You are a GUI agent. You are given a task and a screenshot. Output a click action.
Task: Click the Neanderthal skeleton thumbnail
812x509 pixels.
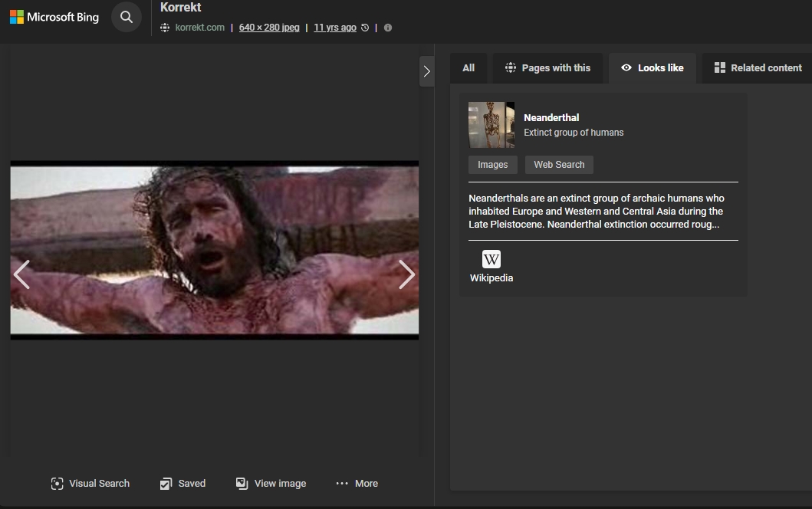point(491,125)
